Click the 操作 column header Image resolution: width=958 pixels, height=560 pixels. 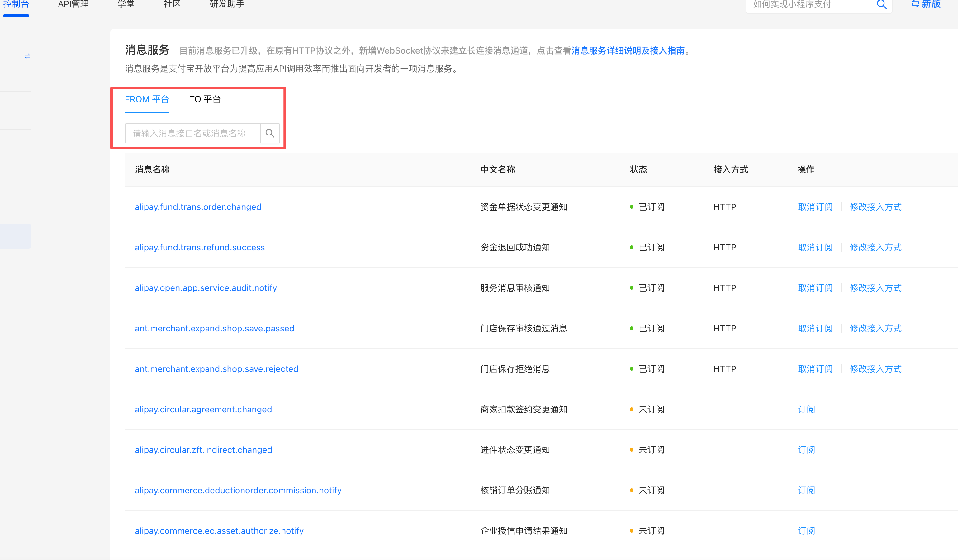point(806,169)
